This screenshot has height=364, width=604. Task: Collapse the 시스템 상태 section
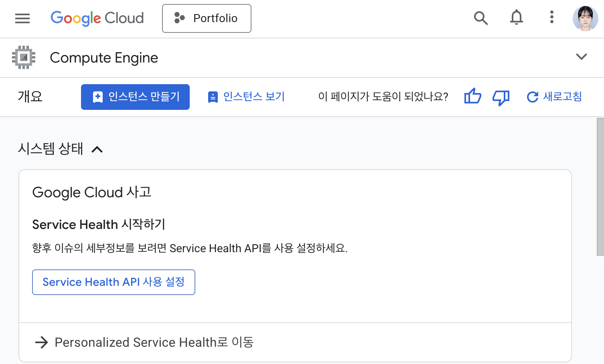(x=97, y=150)
